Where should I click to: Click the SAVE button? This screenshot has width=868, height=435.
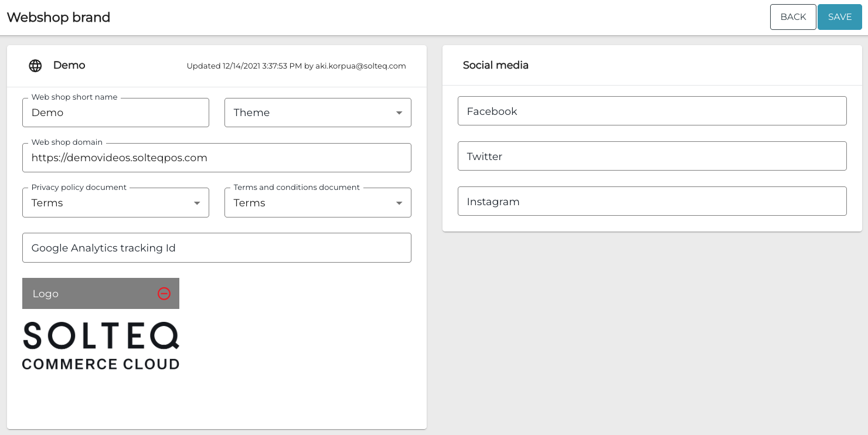[840, 17]
